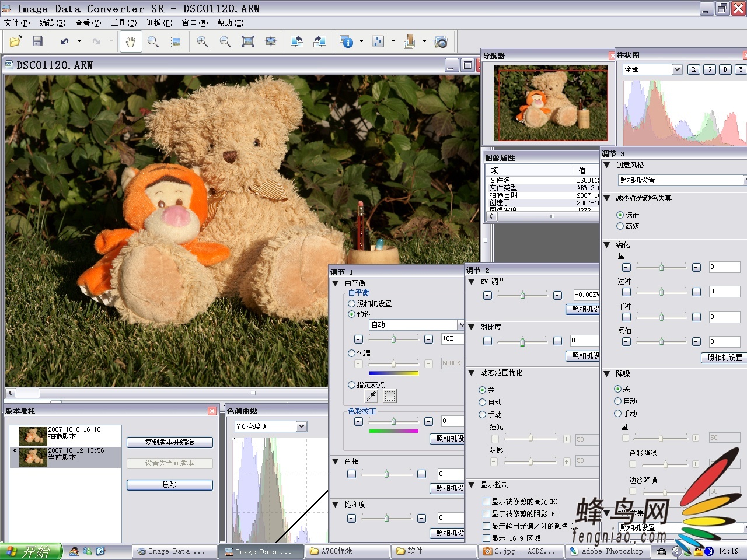The image size is (747, 560).
Task: Collapse the sharpening section
Action: click(x=607, y=245)
